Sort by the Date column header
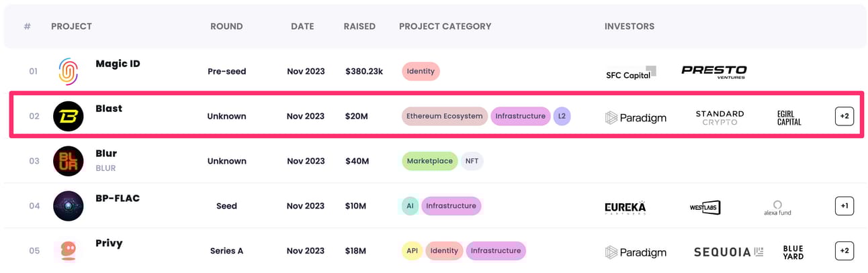Image resolution: width=868 pixels, height=273 pixels. click(x=302, y=26)
